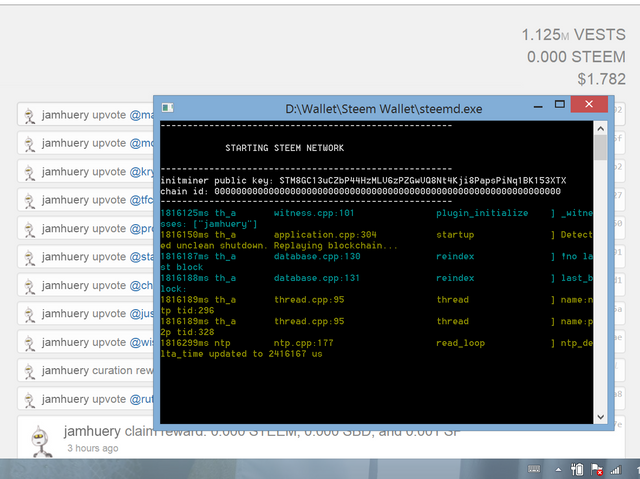Click the "STARTING STEEM NETWORK" console text
This screenshot has width=640, height=479.
284,148
